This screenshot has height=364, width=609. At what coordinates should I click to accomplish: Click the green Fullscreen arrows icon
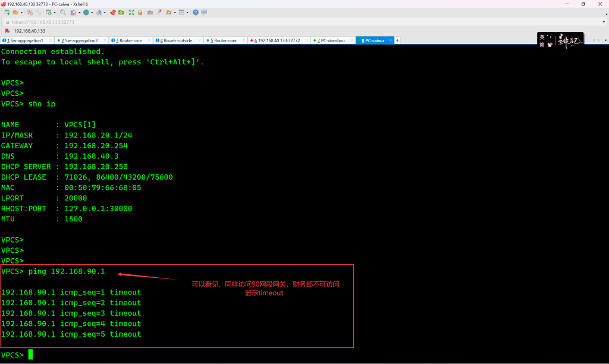pyautogui.click(x=131, y=12)
